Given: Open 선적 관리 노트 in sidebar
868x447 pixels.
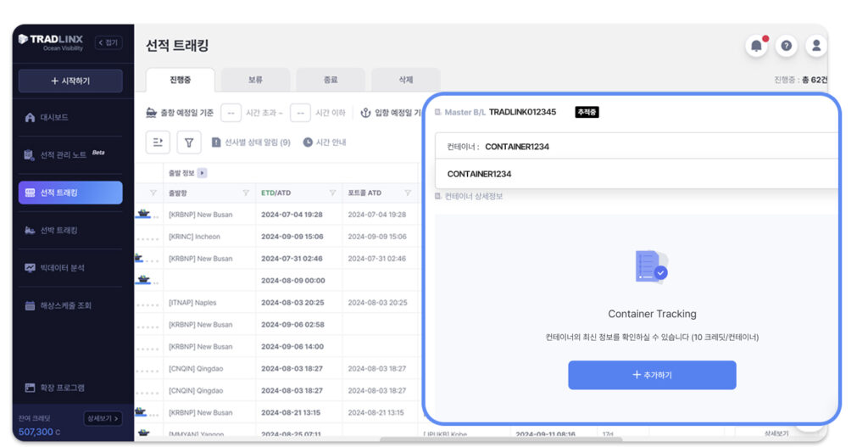Looking at the screenshot, I should 63,155.
